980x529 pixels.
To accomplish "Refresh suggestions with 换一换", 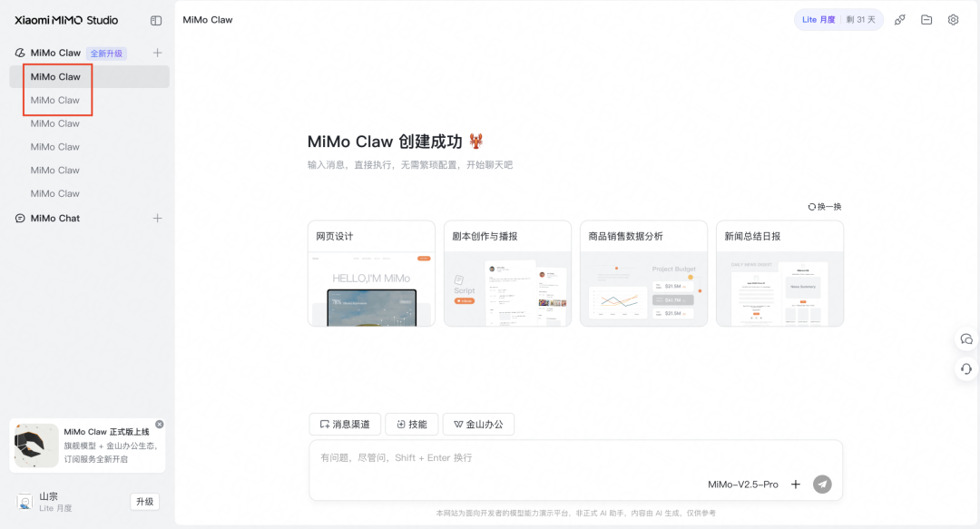I will [x=825, y=207].
